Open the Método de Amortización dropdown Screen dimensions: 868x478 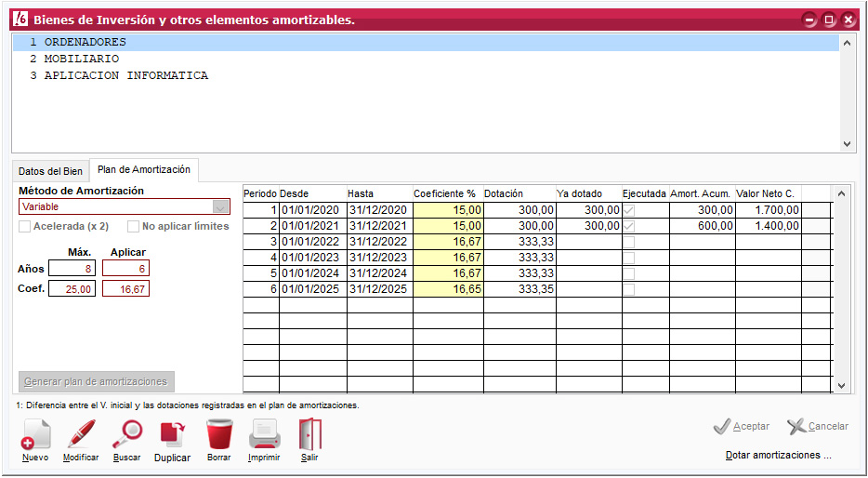pos(220,206)
